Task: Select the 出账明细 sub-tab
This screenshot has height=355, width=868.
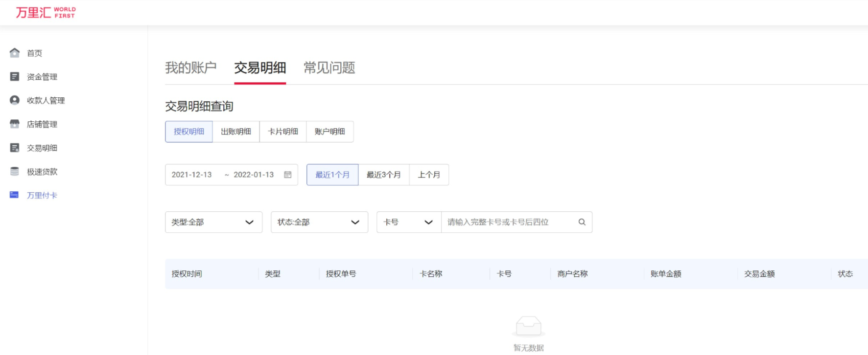Action: (x=236, y=132)
